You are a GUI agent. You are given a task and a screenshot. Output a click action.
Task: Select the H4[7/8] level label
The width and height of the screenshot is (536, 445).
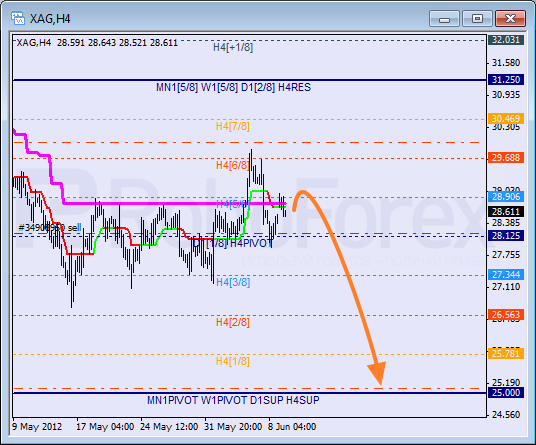click(x=232, y=126)
